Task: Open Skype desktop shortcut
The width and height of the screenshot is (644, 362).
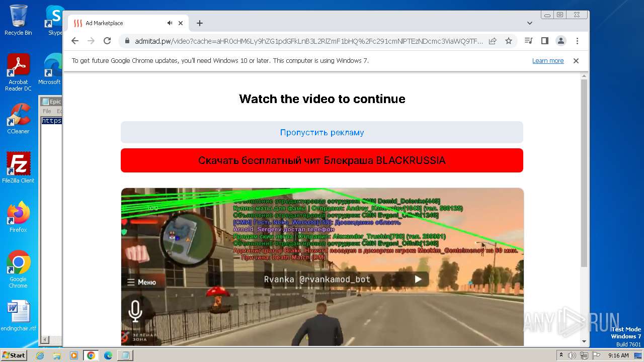Action: tap(54, 20)
